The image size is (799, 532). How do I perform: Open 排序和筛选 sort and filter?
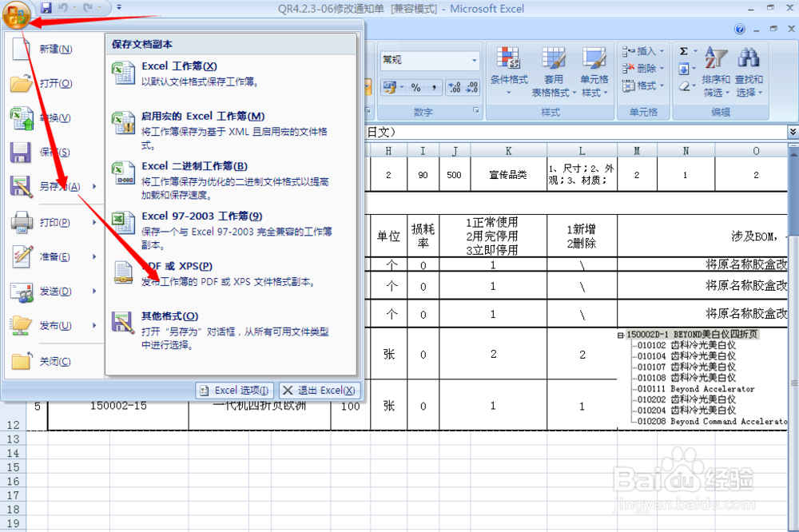(x=716, y=72)
